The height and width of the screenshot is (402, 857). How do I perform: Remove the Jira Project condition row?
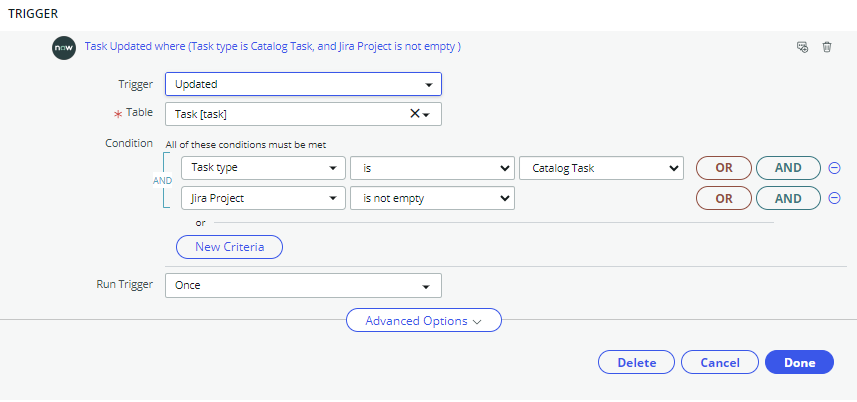point(834,198)
